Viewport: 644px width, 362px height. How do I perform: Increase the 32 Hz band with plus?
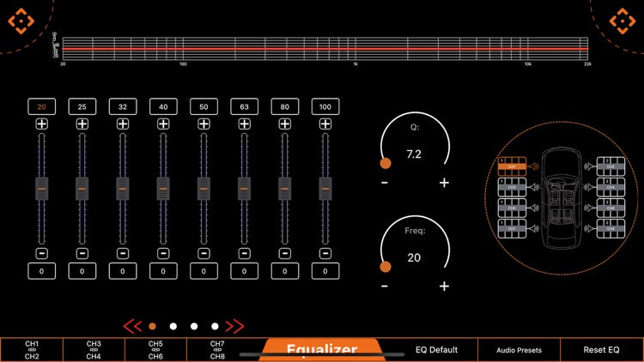point(123,124)
